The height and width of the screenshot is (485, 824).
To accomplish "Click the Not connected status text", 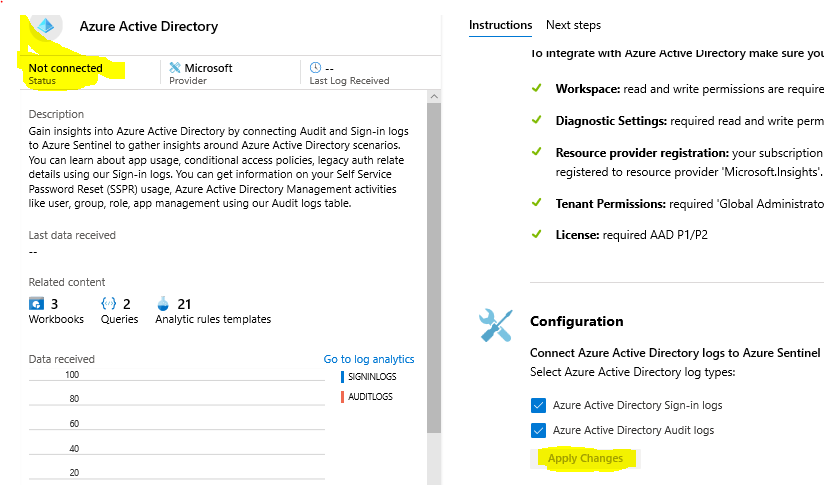I will coord(66,68).
